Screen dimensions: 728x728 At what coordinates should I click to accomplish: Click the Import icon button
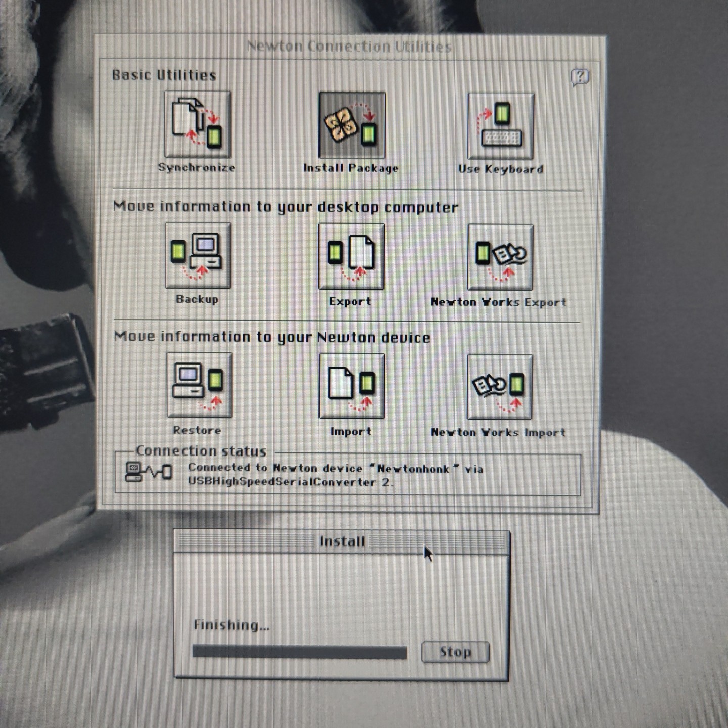tap(352, 386)
